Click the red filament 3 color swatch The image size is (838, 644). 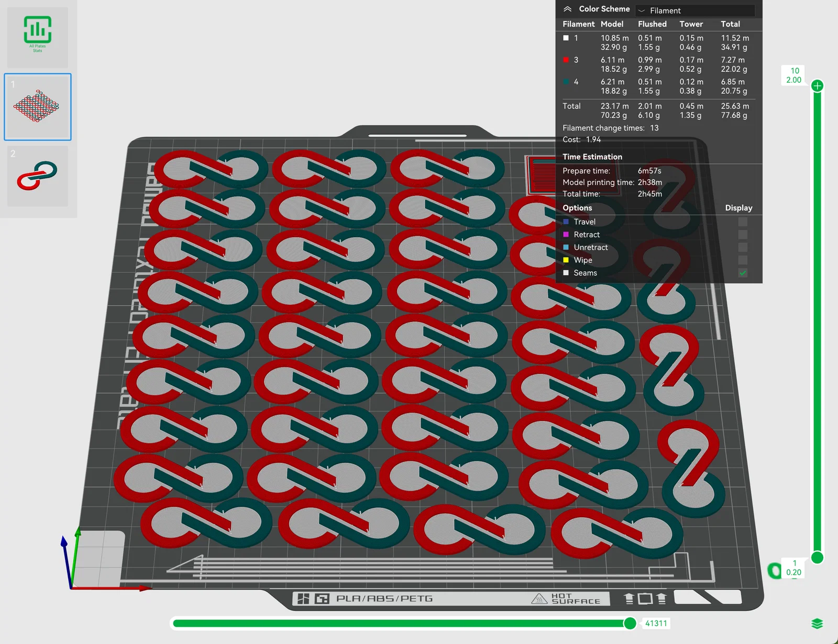pos(566,60)
